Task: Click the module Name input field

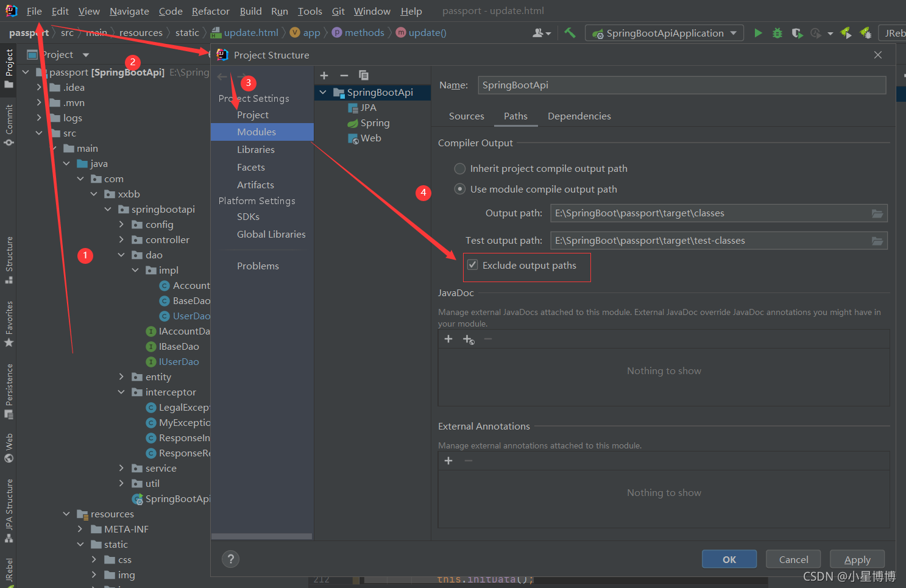Action: (x=682, y=85)
